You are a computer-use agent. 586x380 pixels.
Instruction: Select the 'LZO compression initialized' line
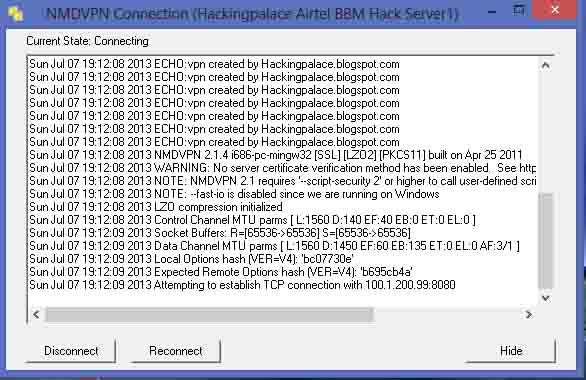coord(156,207)
